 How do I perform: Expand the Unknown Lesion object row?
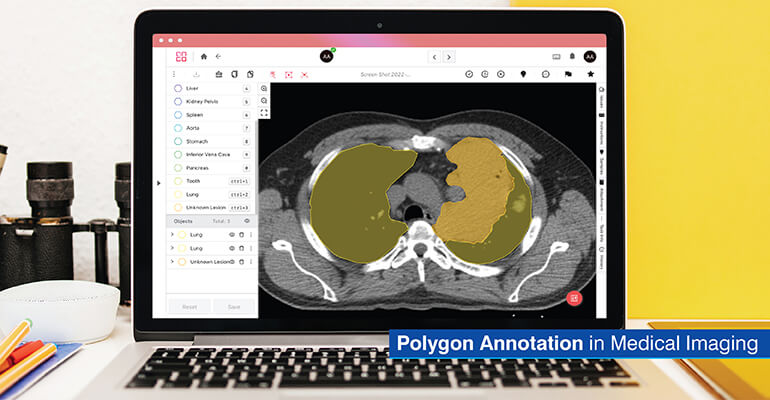[x=172, y=262]
